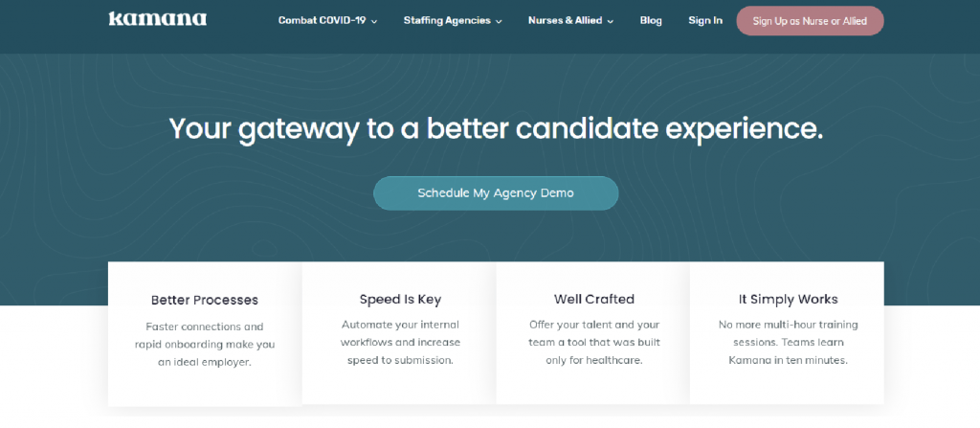Click the 'Faster connections and rapid onboarding' text
Screen dimensions: 980x428
[x=205, y=344]
